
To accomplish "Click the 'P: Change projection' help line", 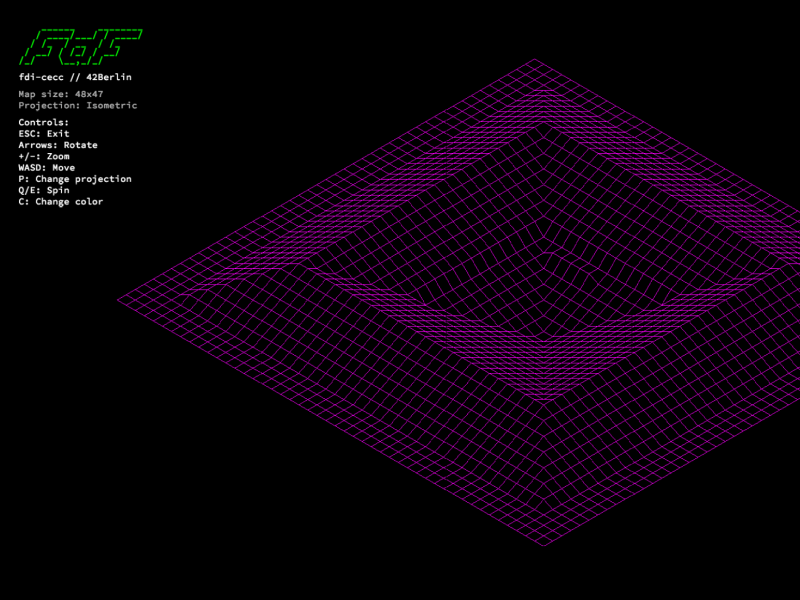I will 75,179.
